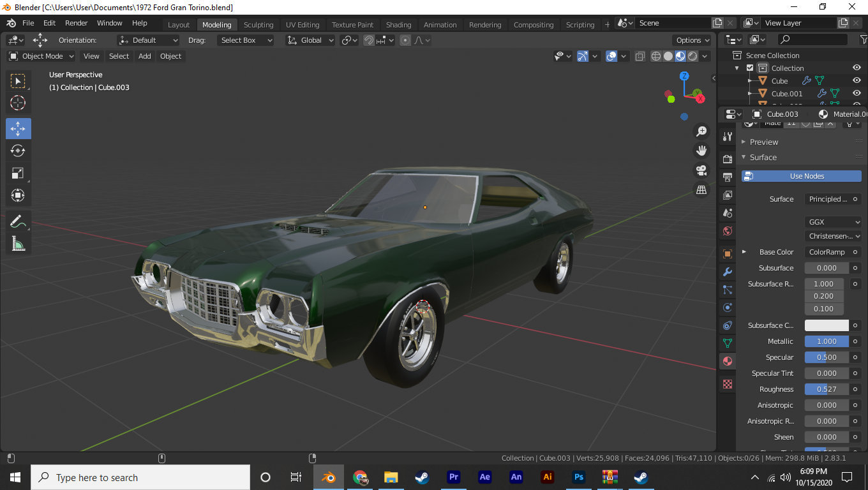This screenshot has width=868, height=490.
Task: Open Google Chrome from the taskbar
Action: 360,477
